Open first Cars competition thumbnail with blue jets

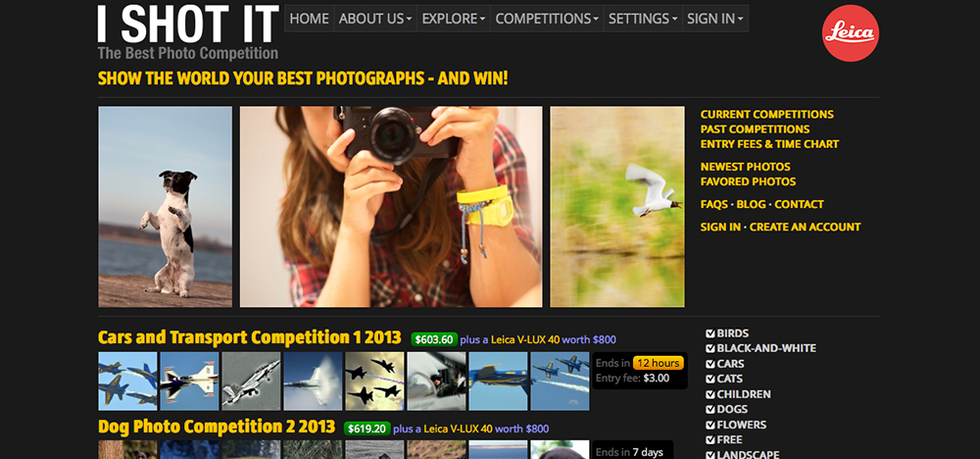point(127,381)
